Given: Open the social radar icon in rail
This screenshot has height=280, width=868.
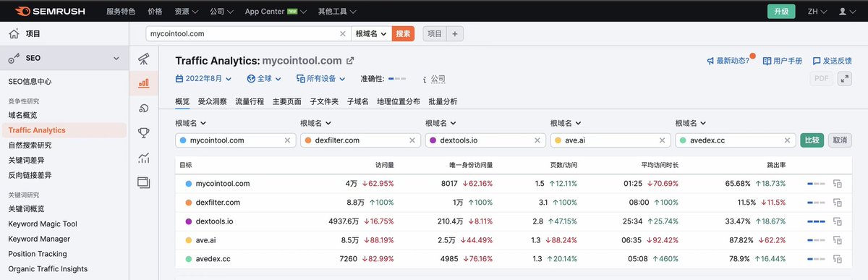Looking at the screenshot, I should click(x=143, y=109).
